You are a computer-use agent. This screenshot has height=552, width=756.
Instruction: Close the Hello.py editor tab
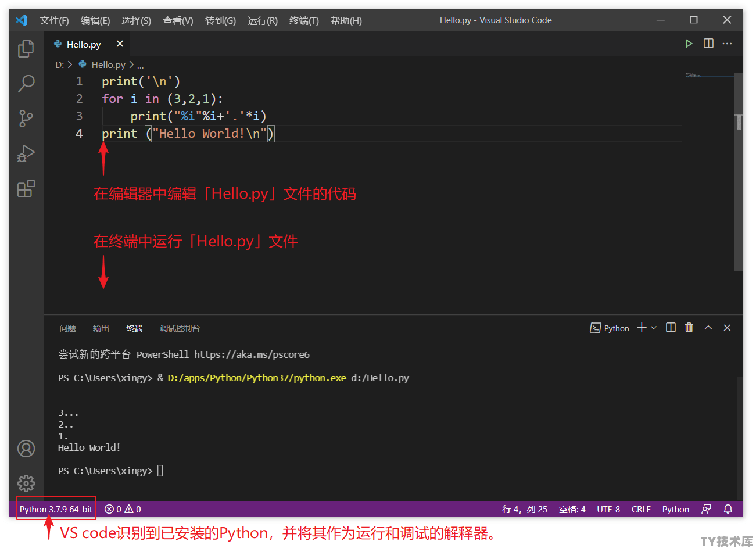tap(120, 44)
